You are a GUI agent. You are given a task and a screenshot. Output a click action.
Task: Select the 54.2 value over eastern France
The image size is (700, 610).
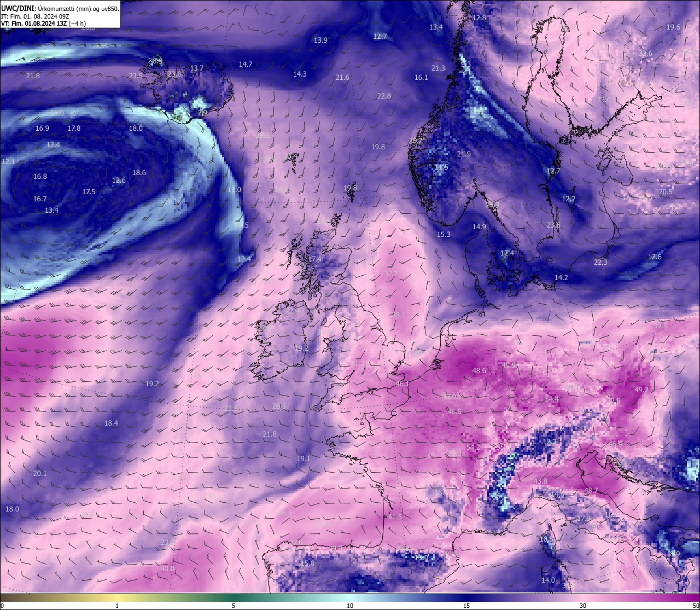(473, 447)
